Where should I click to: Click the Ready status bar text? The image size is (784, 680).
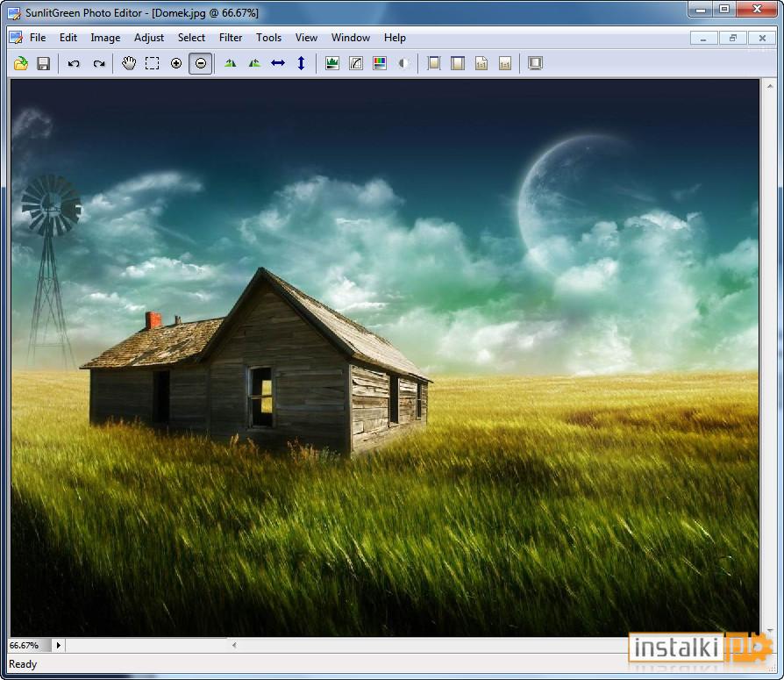(x=23, y=664)
